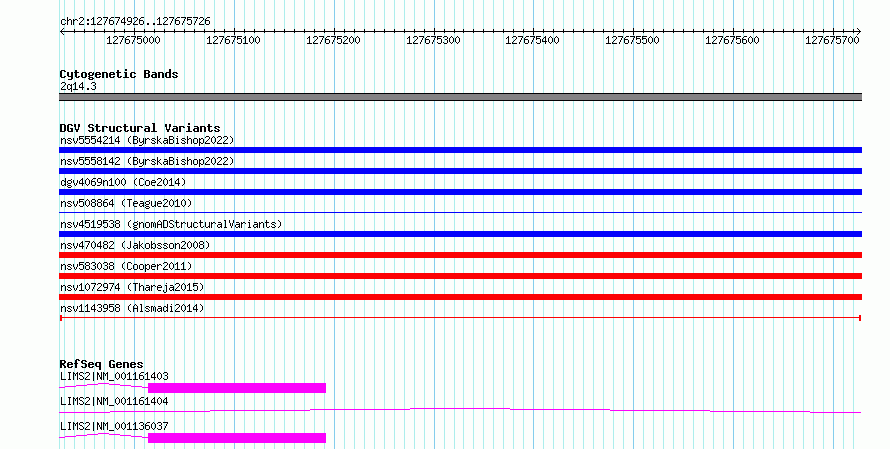Open variant nsv583038 (Cooper2011) label
The image size is (890, 449).
point(126,266)
